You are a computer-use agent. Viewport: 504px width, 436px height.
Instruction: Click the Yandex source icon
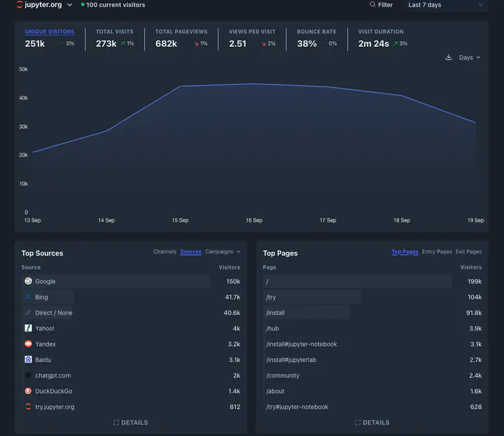click(x=28, y=344)
